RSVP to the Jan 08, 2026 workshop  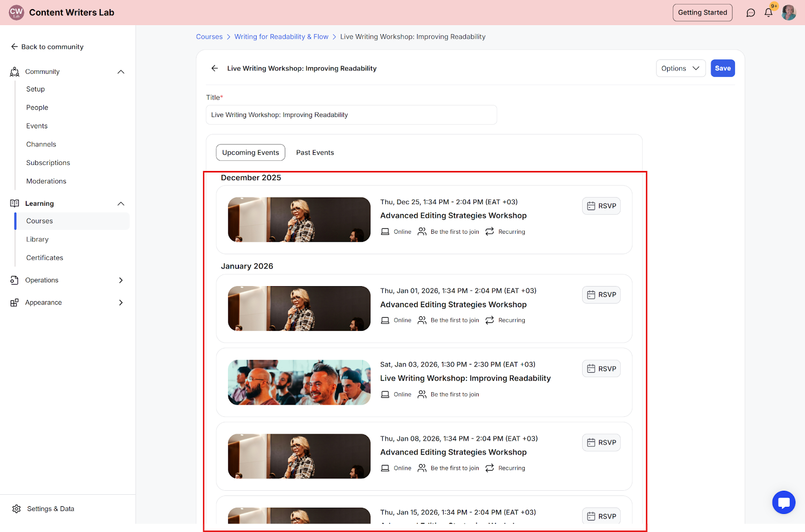pos(601,442)
